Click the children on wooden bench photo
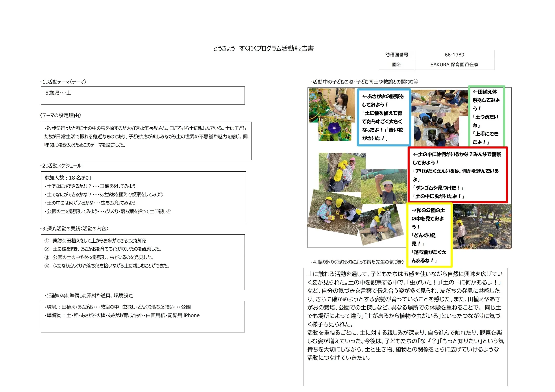Image resolution: width=555 pixels, height=392 pixels. pos(380,225)
